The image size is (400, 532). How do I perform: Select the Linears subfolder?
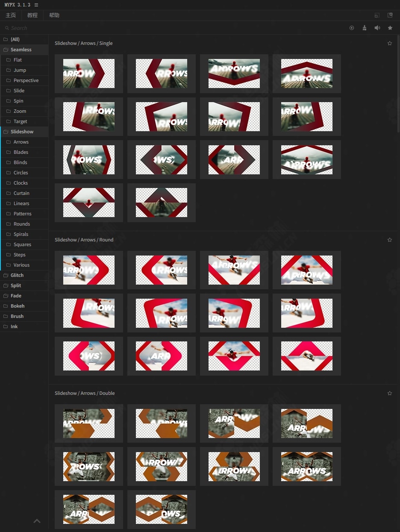pos(24,203)
